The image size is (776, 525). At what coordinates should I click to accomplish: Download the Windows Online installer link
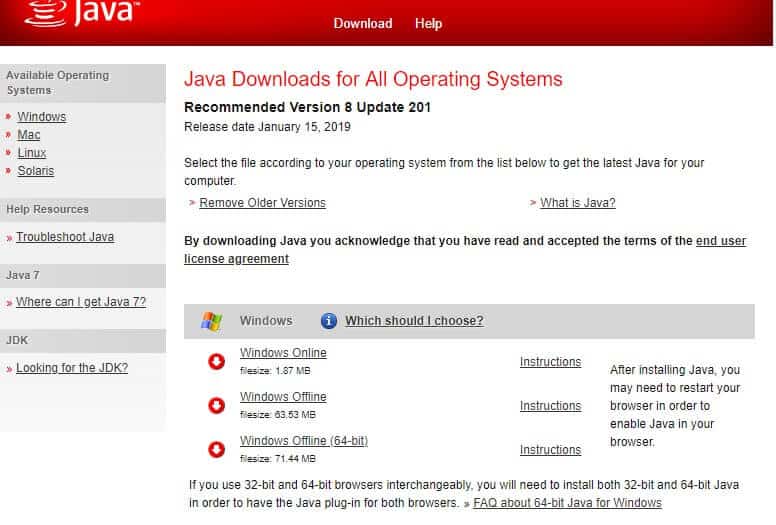point(283,353)
